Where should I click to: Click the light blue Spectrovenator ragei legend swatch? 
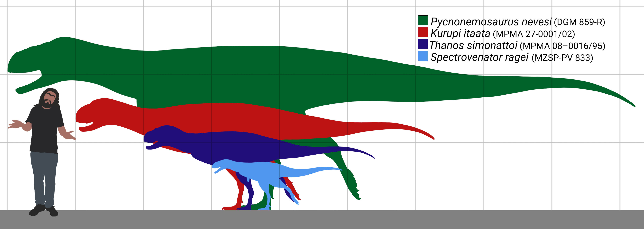(x=423, y=56)
